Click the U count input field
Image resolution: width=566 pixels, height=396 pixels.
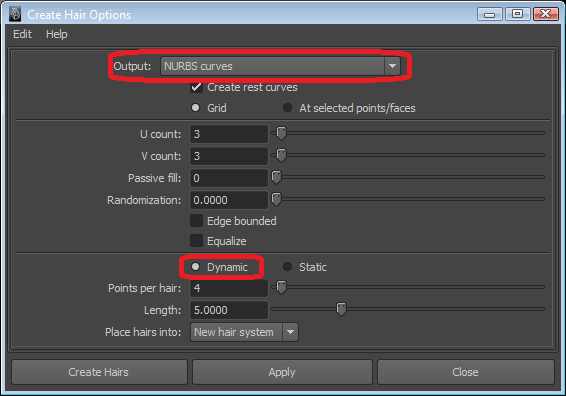click(229, 134)
